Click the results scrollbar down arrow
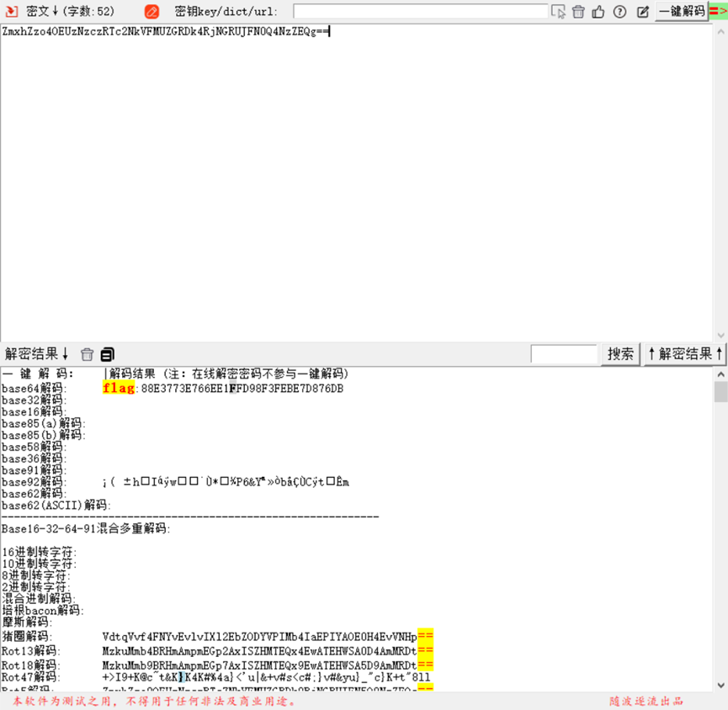728x710 pixels. (720, 686)
